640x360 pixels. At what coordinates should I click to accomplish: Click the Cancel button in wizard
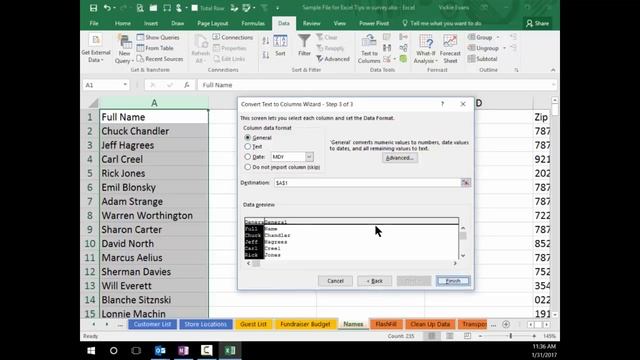coord(335,281)
